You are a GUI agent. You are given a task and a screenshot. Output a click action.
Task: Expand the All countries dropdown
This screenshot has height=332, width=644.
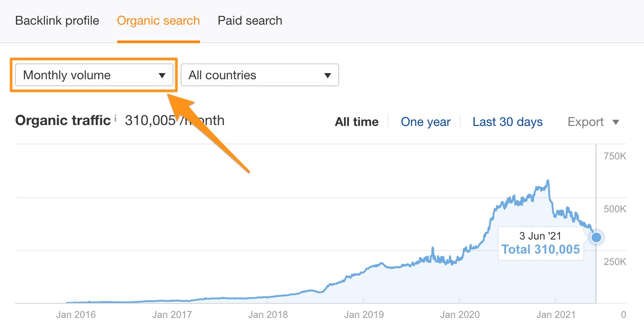click(x=260, y=75)
